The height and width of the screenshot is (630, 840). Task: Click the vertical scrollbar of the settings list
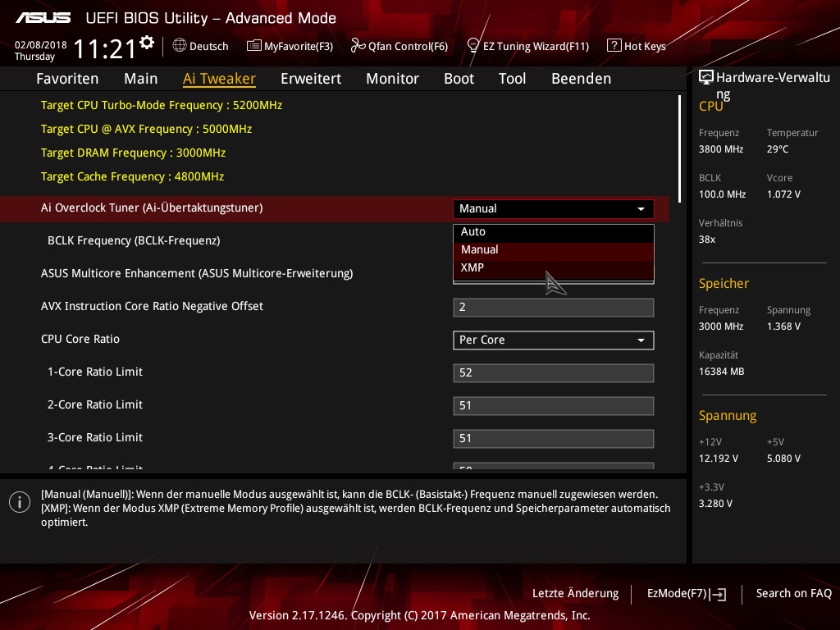679,149
